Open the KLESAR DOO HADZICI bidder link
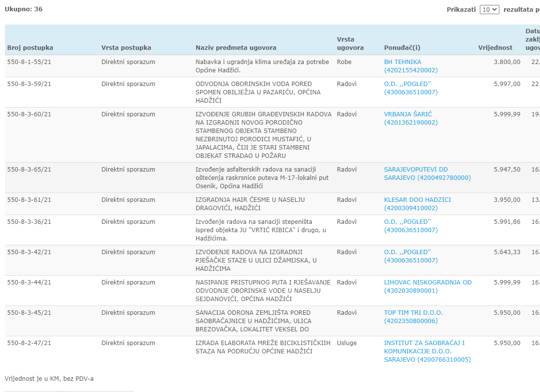The image size is (540, 392). pos(417,204)
